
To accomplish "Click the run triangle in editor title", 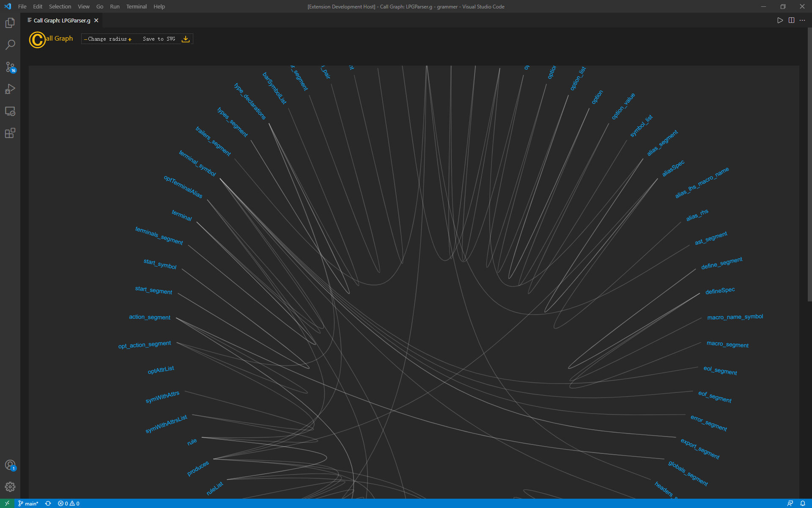I will tap(780, 20).
